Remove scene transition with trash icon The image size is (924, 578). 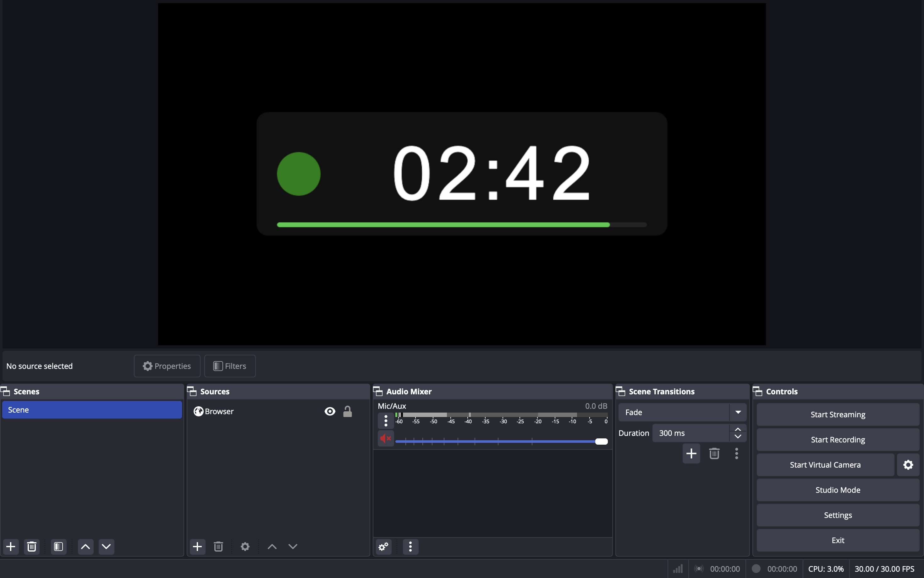[x=714, y=453]
